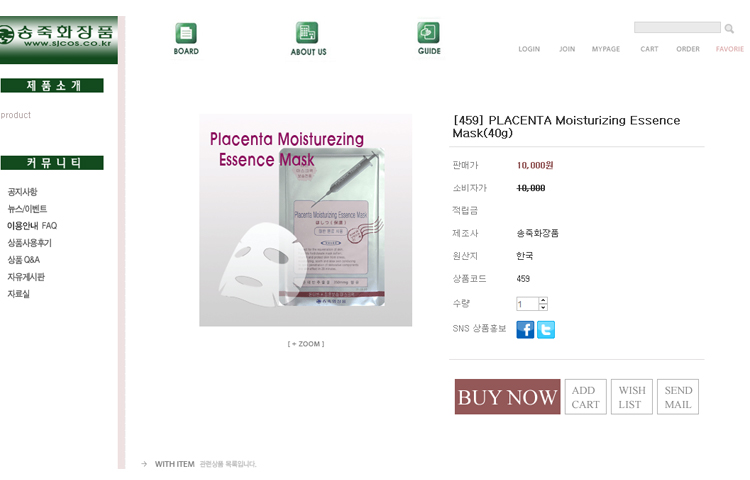Add product to WISH LIST
This screenshot has height=480, width=750.
(631, 397)
